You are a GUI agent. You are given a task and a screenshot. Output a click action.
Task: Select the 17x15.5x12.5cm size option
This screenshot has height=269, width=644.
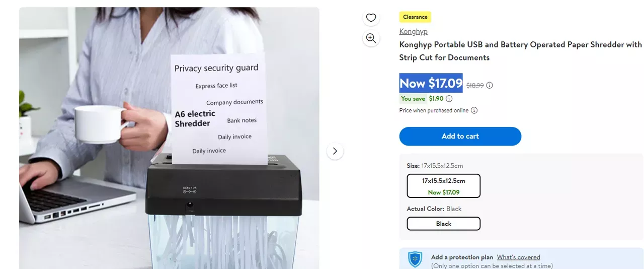pos(444,186)
